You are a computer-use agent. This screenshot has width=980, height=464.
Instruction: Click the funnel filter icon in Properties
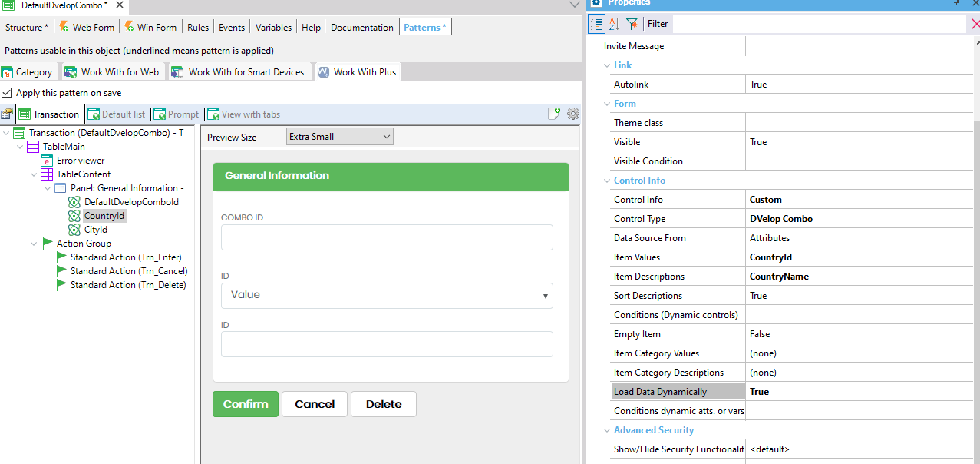pyautogui.click(x=631, y=24)
